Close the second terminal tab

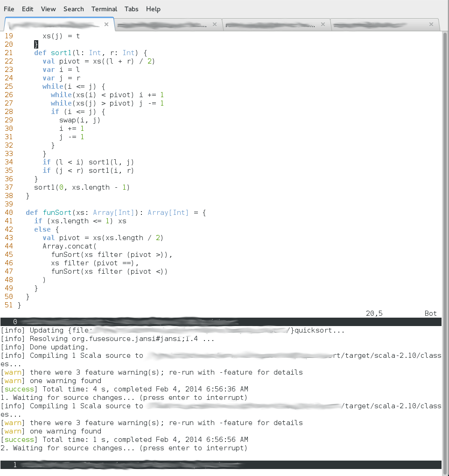pyautogui.click(x=215, y=24)
